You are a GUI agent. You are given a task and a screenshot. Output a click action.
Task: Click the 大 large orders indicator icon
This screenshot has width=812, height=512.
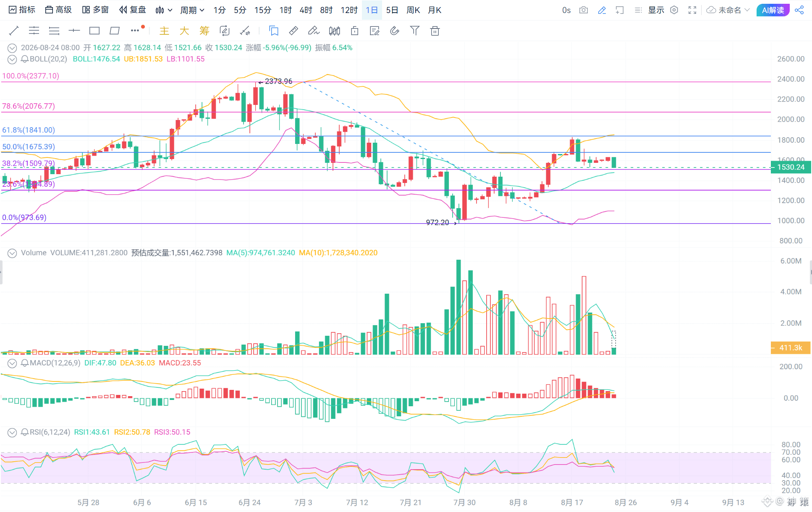(184, 31)
